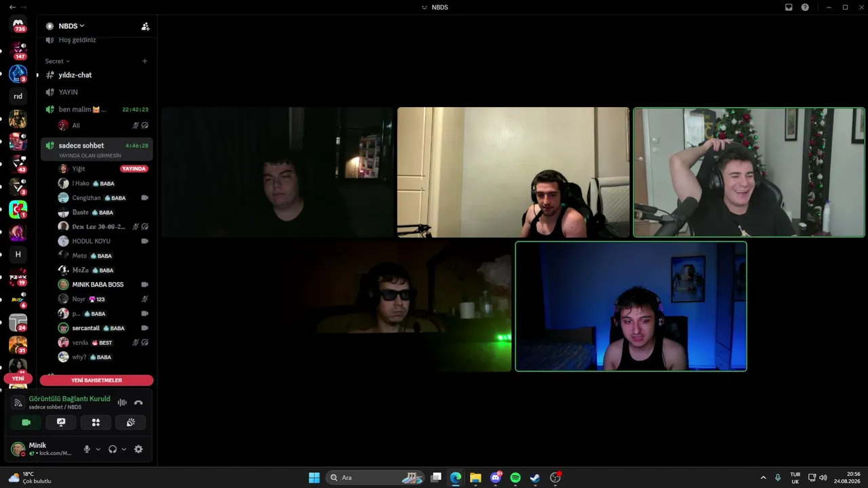Focus the Christmas tree laughing video tile
Image resolution: width=868 pixels, height=488 pixels.
coord(749,172)
